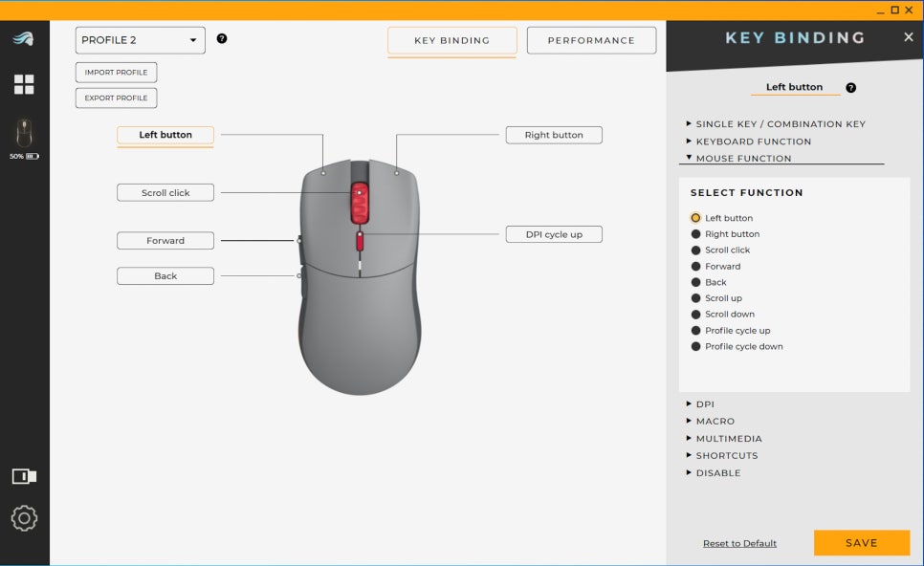
Task: Click Export Profile button
Action: pos(116,98)
